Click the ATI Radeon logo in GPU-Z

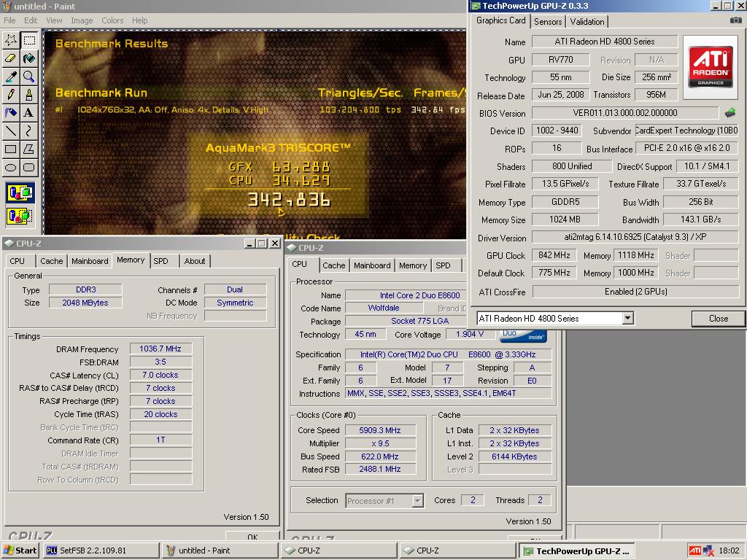[711, 66]
